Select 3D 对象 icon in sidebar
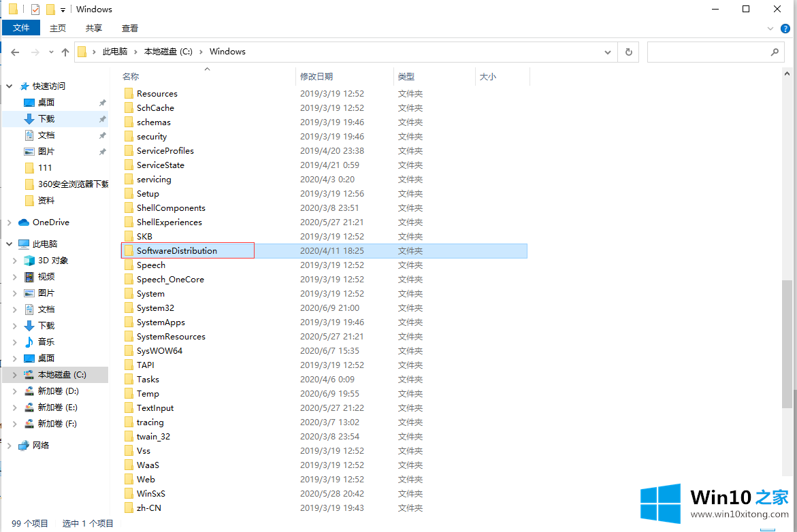The height and width of the screenshot is (532, 797). coord(29,261)
